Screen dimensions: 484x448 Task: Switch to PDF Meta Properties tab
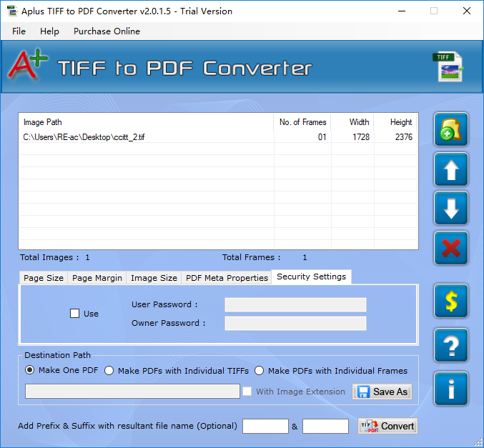[227, 278]
